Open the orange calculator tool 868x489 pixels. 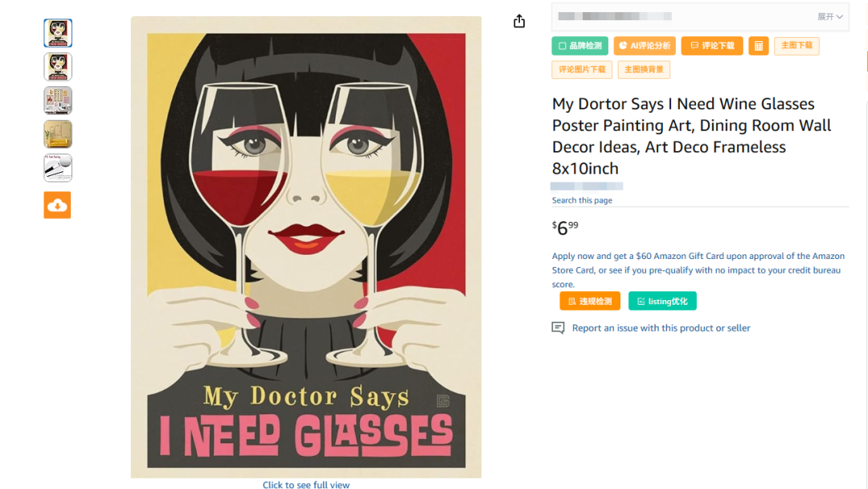tap(758, 46)
